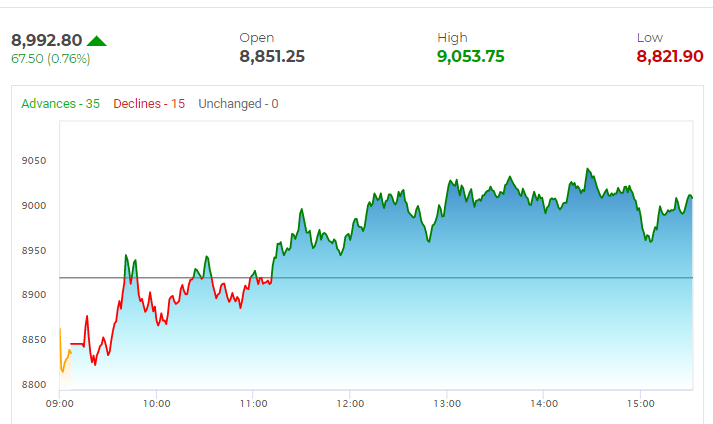
Task: Click the 9050 price axis label
Action: pyautogui.click(x=34, y=161)
